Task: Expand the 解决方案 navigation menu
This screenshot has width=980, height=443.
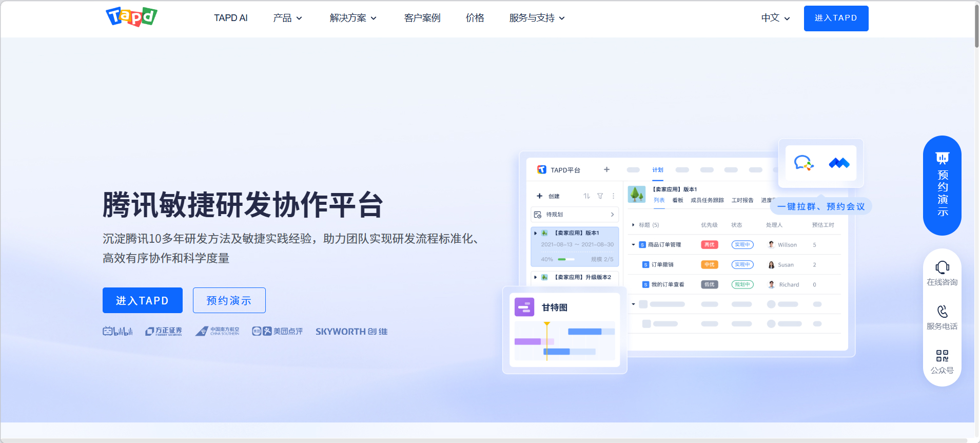Action: [354, 18]
